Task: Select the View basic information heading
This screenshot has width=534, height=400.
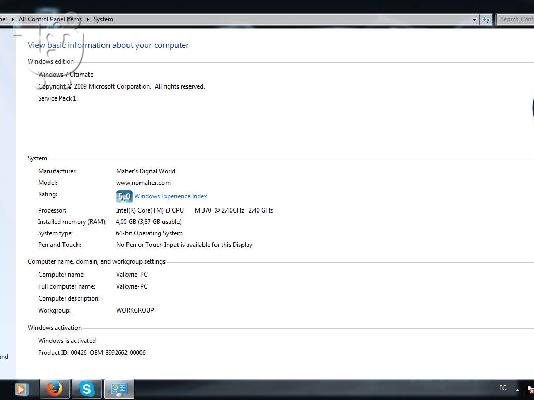Action: pos(108,45)
